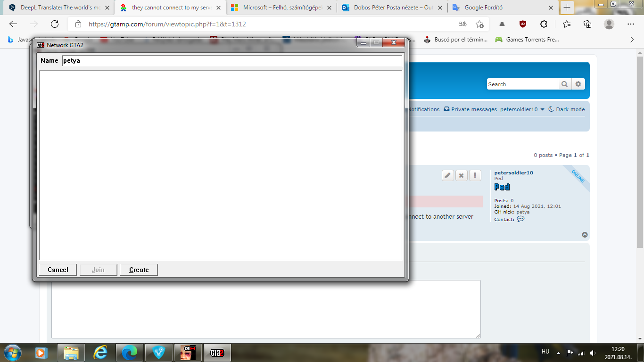644x362 pixels.
Task: Open the uBlock Origin extension icon
Action: tap(522, 24)
